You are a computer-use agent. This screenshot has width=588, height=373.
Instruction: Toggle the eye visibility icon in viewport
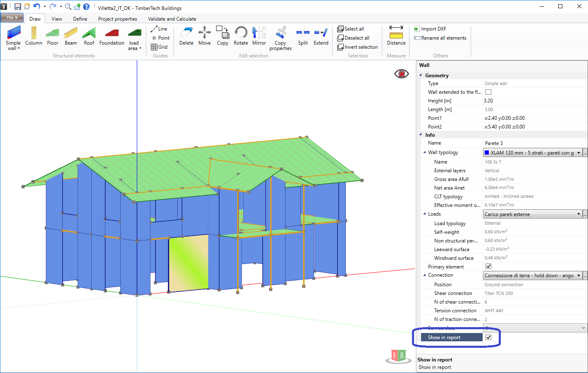pos(402,74)
